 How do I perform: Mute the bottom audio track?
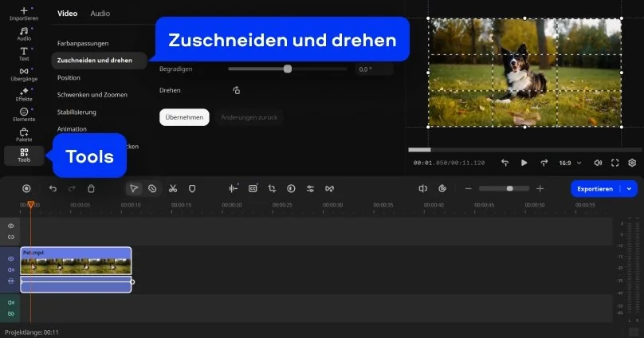coord(11,303)
